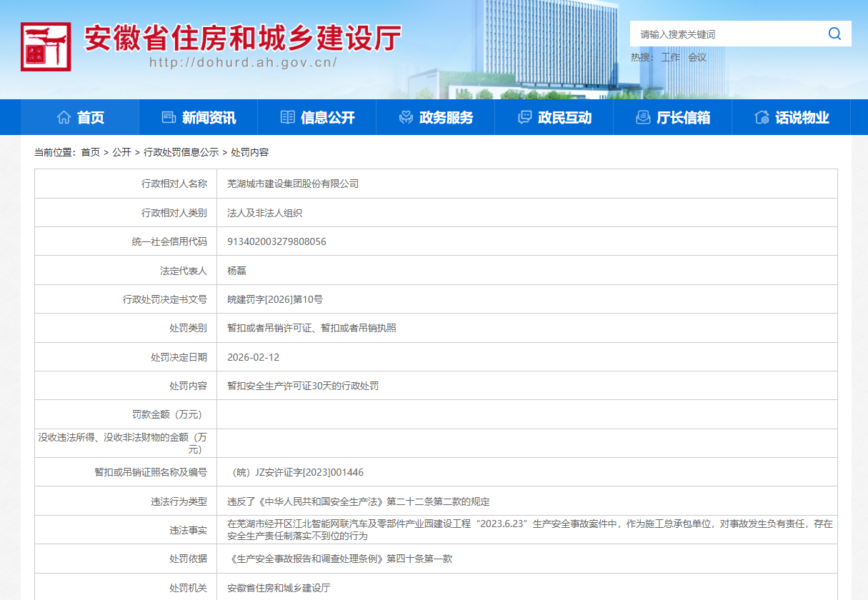Image resolution: width=868 pixels, height=600 pixels.
Task: Open 行政处罚信息公示 breadcrumb link
Action: (181, 152)
